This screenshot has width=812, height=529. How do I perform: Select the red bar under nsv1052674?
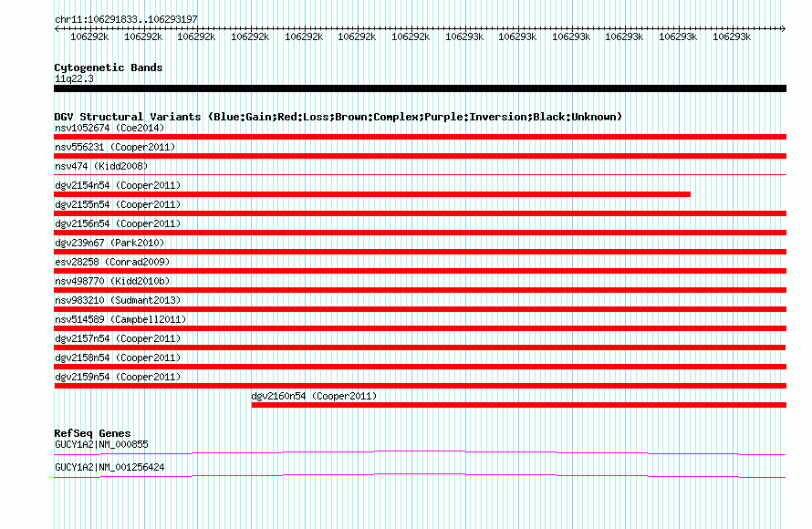click(420, 137)
